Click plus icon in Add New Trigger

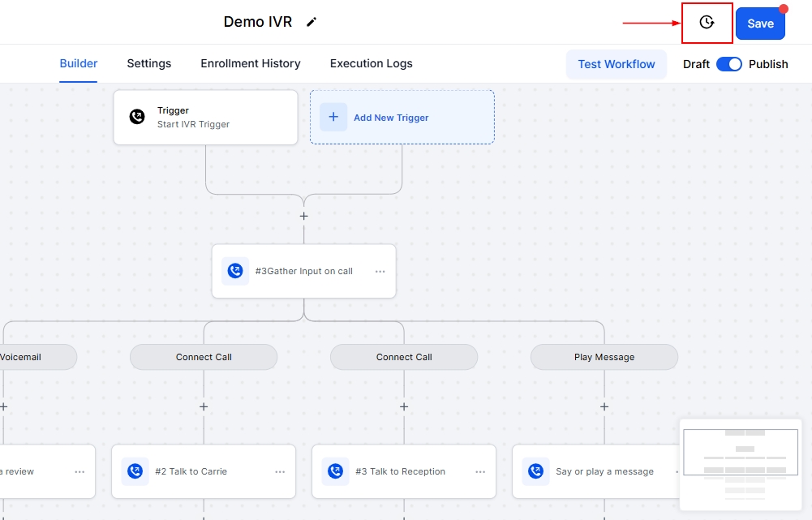[333, 117]
